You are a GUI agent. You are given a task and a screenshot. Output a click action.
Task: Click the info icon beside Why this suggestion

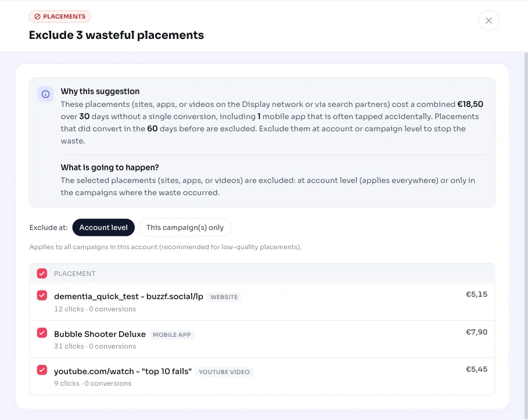(45, 94)
